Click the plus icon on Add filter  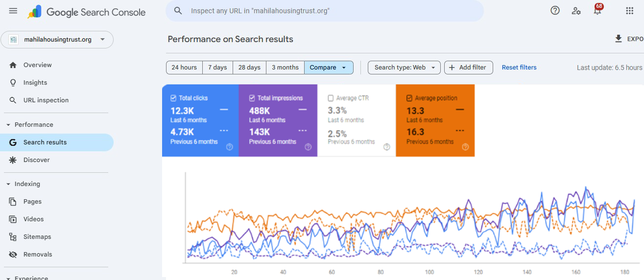tap(452, 68)
